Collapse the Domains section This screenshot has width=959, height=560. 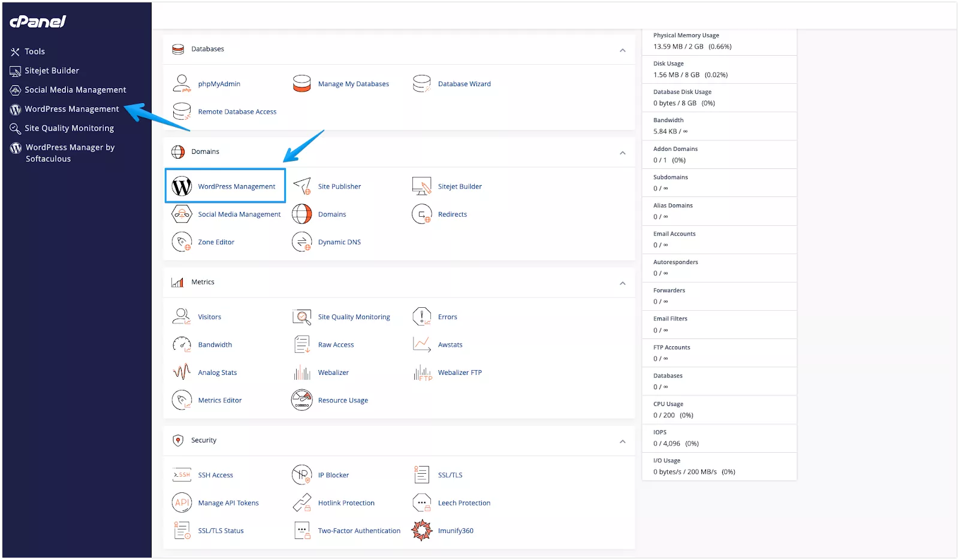pos(622,153)
